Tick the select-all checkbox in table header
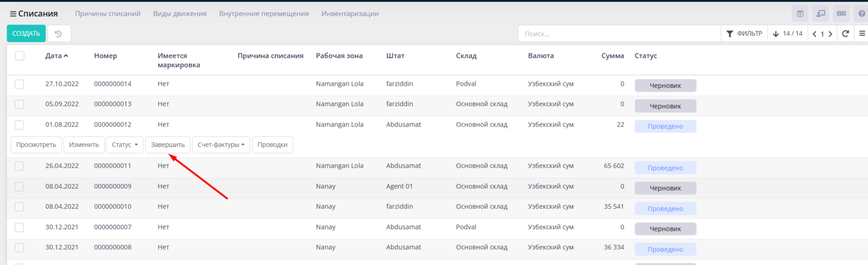The image size is (868, 265). click(x=20, y=56)
